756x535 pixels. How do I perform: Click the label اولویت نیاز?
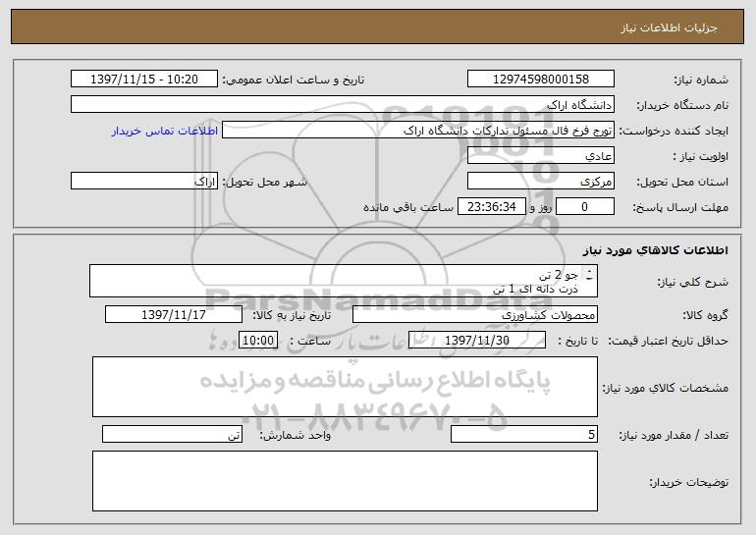click(701, 157)
